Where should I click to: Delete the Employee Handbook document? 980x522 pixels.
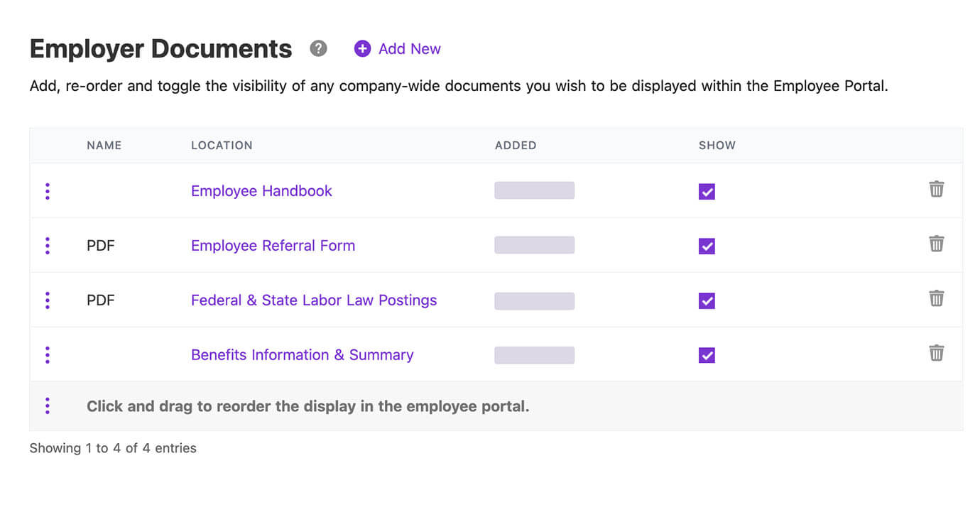pyautogui.click(x=936, y=189)
